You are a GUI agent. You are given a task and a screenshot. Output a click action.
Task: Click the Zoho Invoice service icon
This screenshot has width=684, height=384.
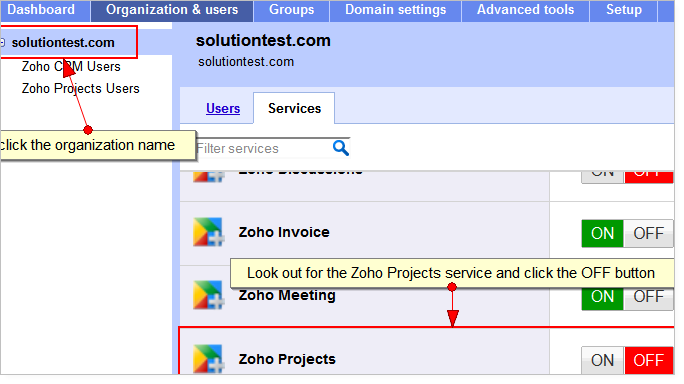pos(209,232)
